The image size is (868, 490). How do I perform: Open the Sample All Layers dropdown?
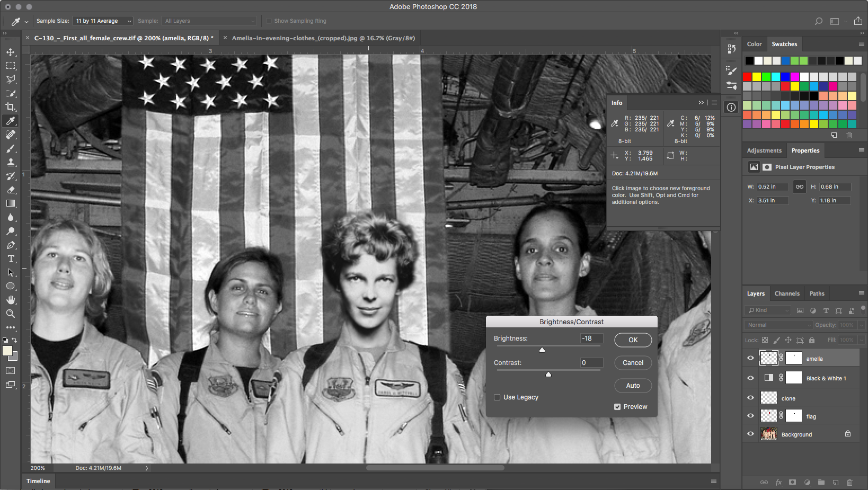209,21
